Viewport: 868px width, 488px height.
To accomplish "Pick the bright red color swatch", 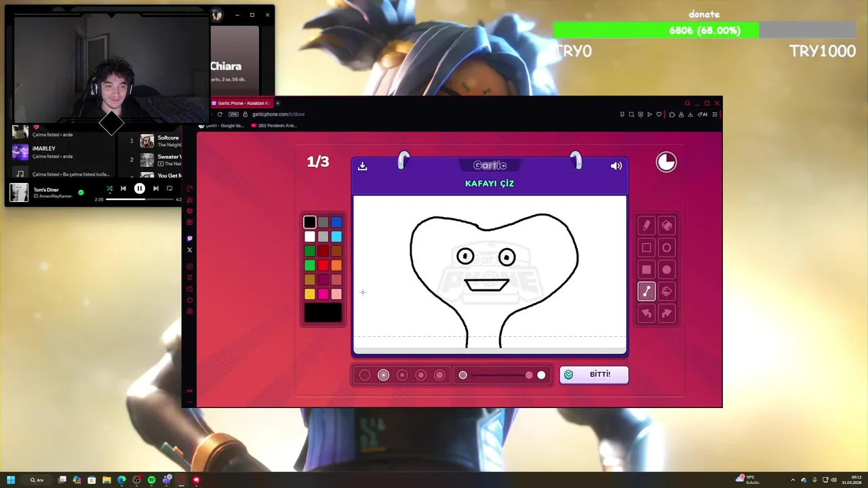I will coord(323,265).
